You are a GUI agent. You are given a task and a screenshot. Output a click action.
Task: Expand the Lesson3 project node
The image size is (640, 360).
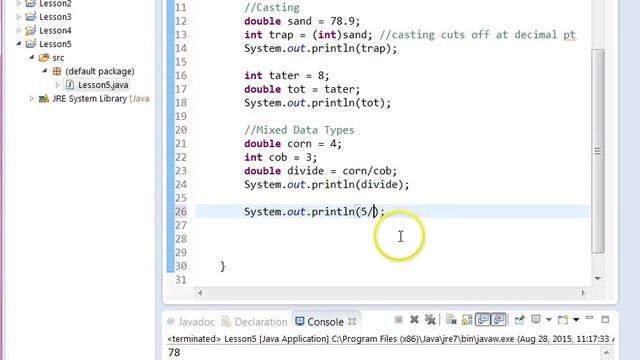(x=18, y=17)
